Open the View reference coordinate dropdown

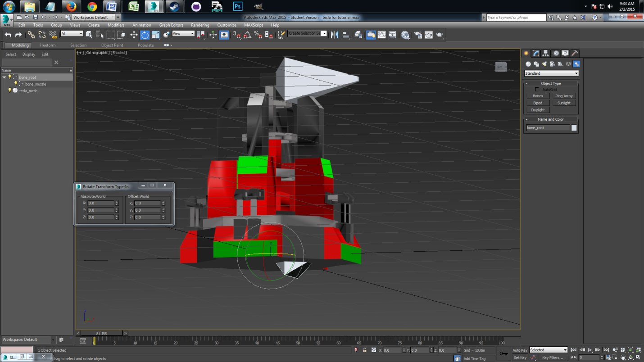click(x=183, y=33)
